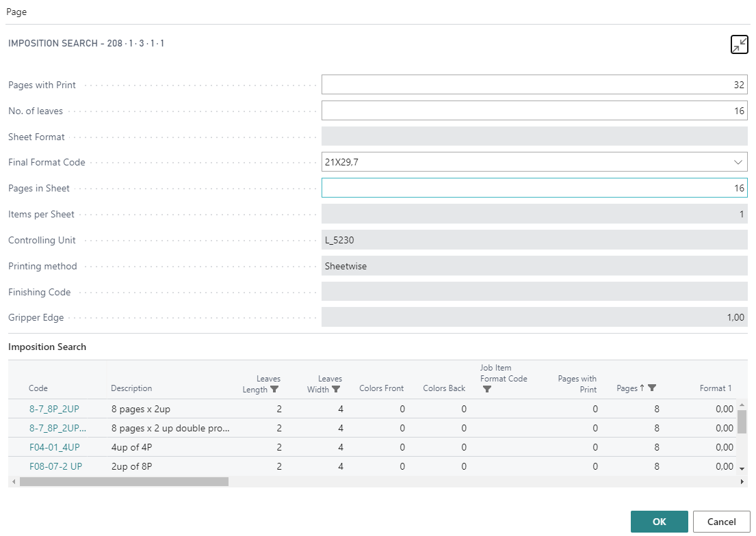Viewport: 756px width, 536px height.
Task: Click the collapse dialog icon at top right
Action: tap(739, 44)
